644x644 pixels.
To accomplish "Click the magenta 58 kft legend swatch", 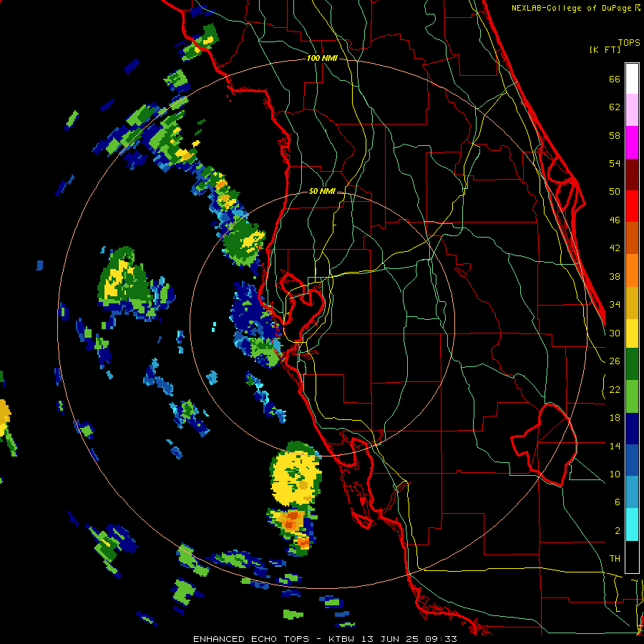I will 632,142.
